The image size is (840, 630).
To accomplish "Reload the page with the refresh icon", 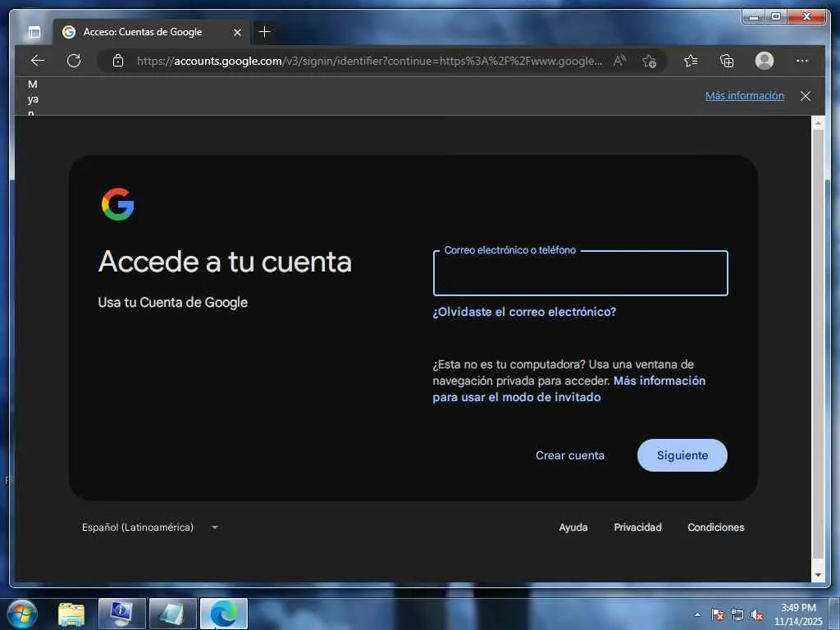I will [74, 61].
